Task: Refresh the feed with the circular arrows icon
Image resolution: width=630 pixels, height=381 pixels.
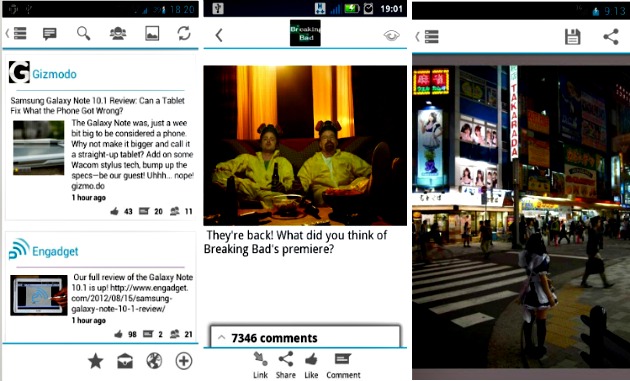Action: (x=184, y=33)
